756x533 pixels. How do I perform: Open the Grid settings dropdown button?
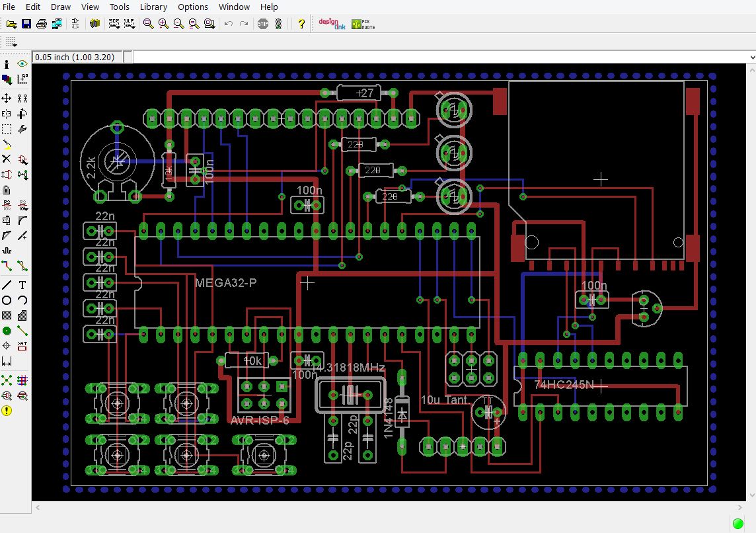coord(11,42)
